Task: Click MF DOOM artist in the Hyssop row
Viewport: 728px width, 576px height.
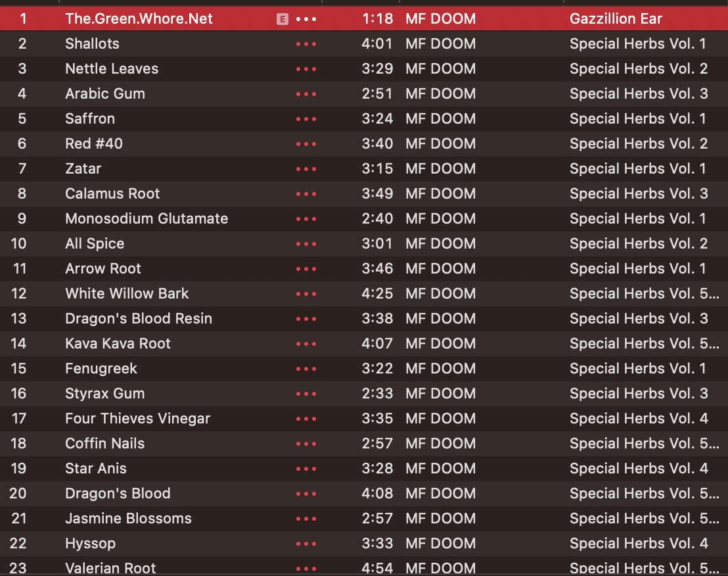Action: [441, 544]
